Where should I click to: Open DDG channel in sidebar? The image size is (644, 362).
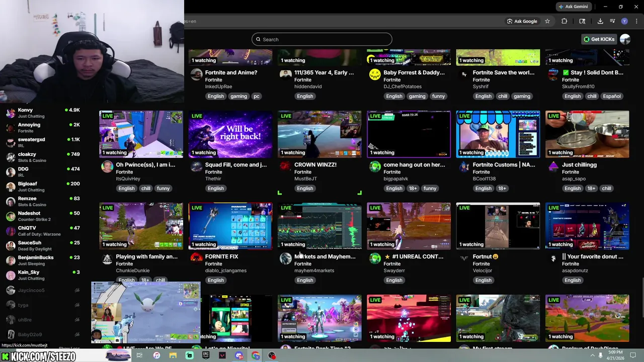pos(43,172)
